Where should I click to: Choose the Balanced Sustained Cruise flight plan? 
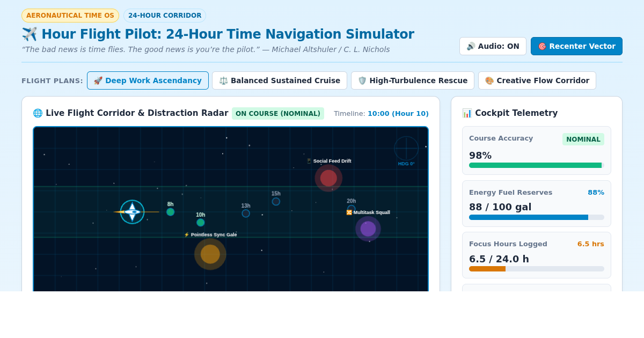click(280, 80)
